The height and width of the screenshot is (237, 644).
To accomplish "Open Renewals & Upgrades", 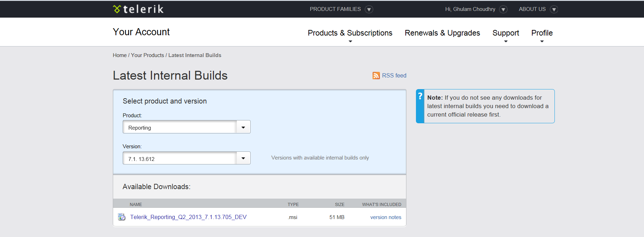I will coord(442,33).
